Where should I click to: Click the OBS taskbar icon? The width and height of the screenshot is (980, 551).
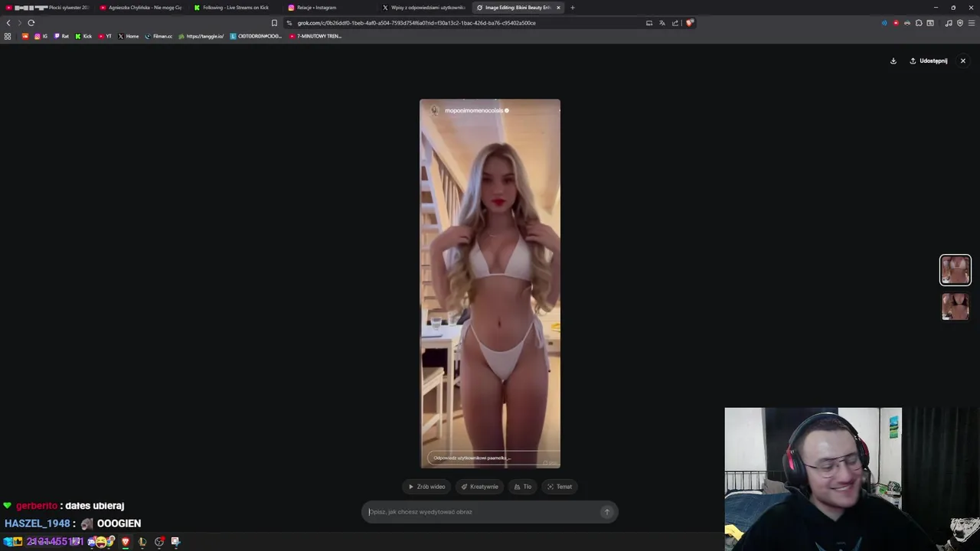coord(159,542)
